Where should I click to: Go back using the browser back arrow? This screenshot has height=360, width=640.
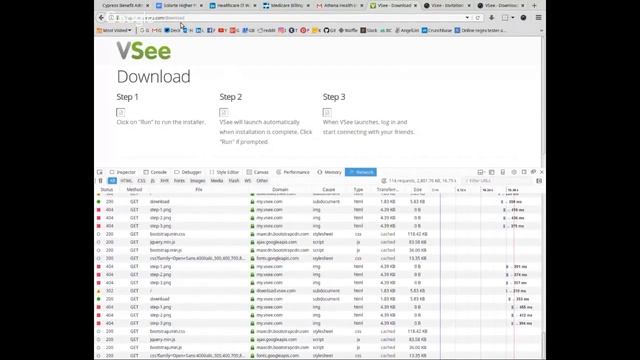click(101, 18)
